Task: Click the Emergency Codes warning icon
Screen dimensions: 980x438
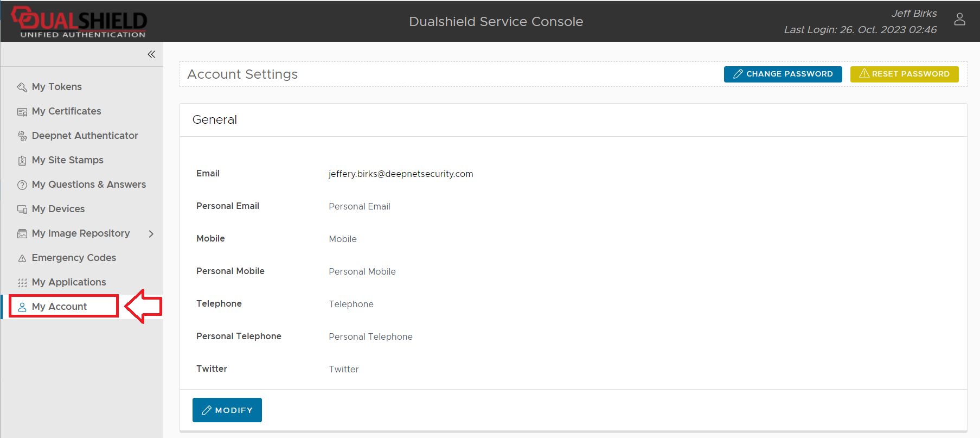Action: pos(22,258)
